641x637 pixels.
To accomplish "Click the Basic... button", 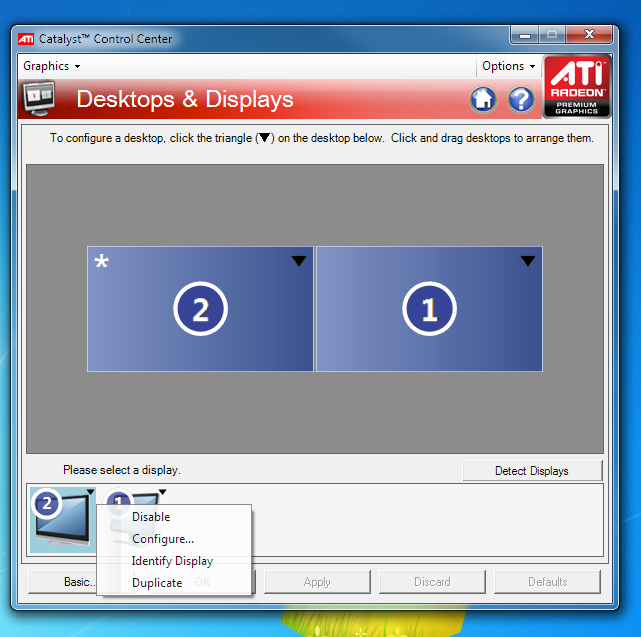I will pos(63,582).
